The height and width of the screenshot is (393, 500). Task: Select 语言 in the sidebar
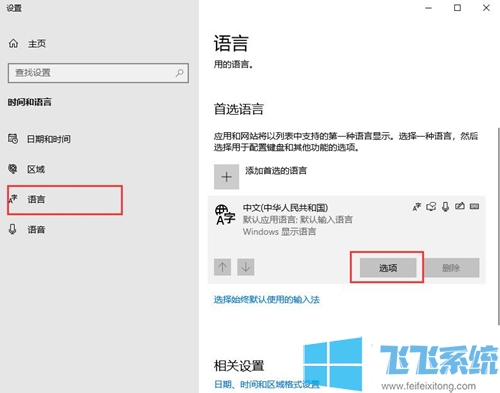[x=65, y=200]
